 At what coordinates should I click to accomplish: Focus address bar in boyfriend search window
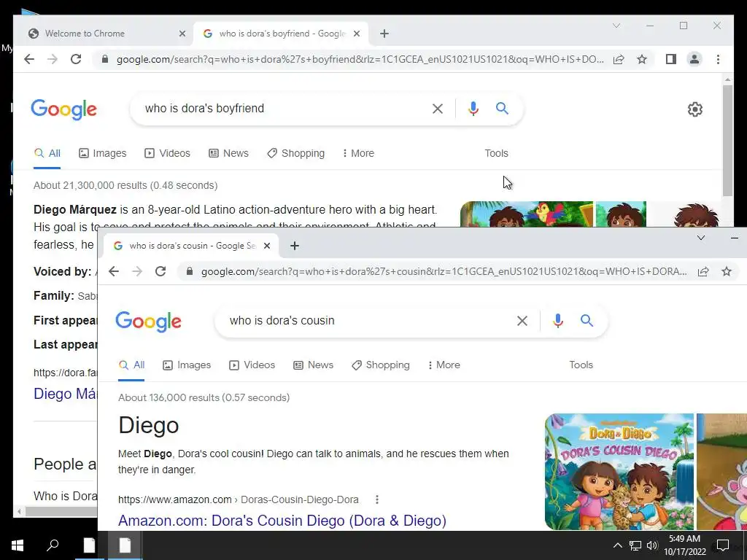(360, 59)
